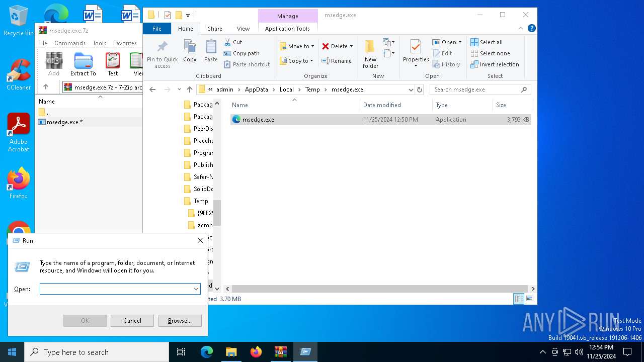Click Up one level arrow in Explorer

[x=190, y=89]
